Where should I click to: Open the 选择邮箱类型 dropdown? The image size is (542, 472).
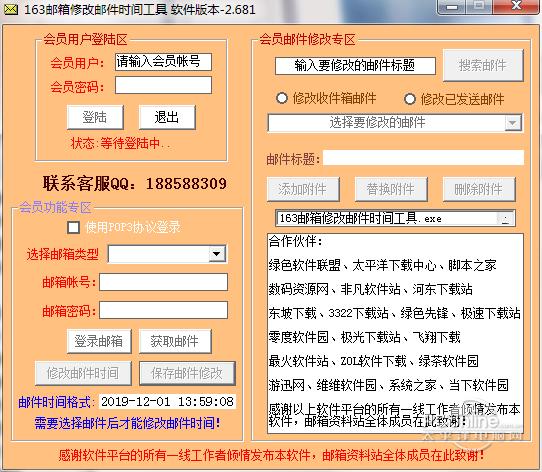coord(217,254)
